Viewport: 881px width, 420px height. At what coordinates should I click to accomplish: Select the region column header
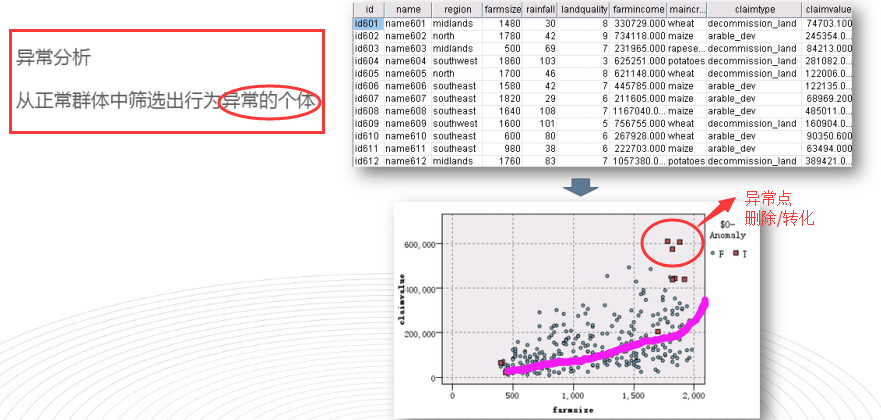click(457, 10)
